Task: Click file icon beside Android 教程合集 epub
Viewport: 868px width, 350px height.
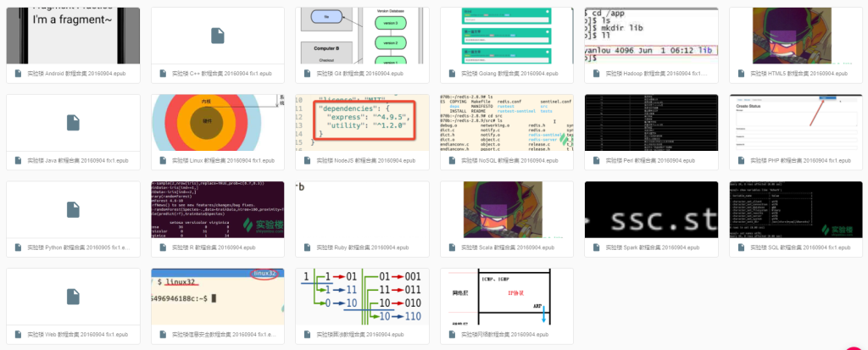Action: [19, 73]
